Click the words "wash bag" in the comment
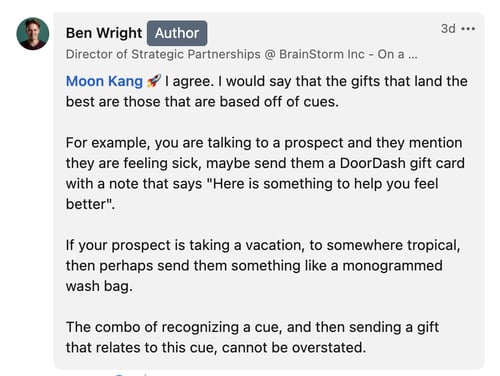500x376 pixels. (99, 286)
